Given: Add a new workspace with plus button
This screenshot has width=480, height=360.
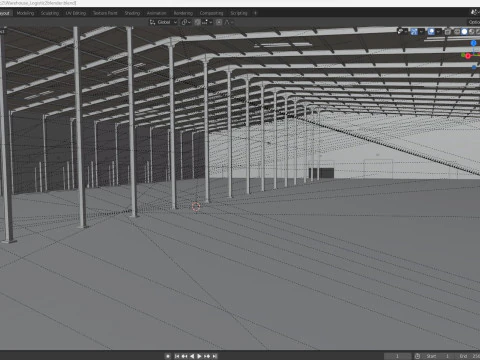Looking at the screenshot, I should [256, 13].
